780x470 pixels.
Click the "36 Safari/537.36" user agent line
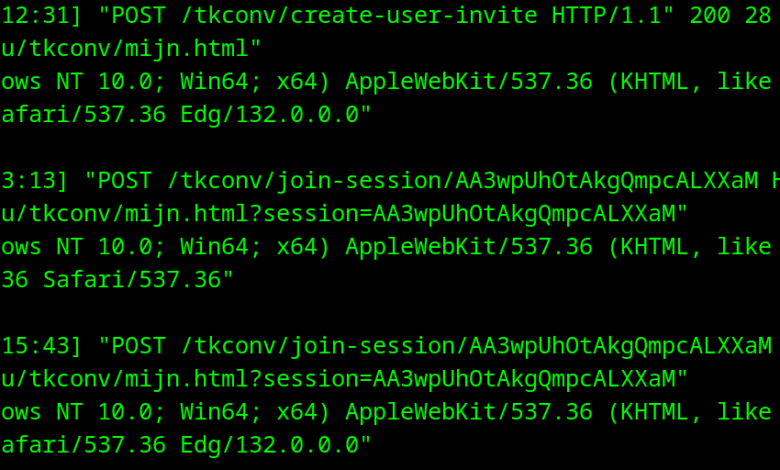point(117,280)
